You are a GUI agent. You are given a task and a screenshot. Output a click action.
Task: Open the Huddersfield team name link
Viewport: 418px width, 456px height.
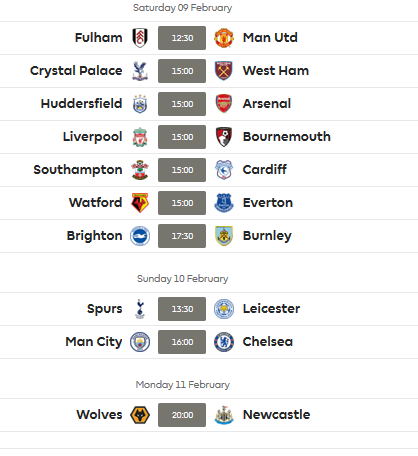[81, 103]
